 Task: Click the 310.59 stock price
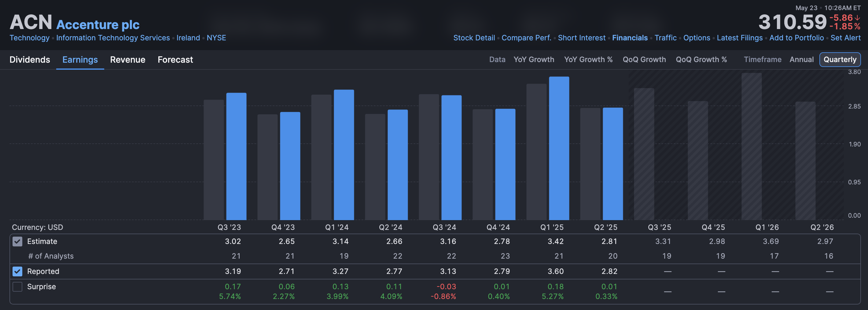pyautogui.click(x=793, y=22)
